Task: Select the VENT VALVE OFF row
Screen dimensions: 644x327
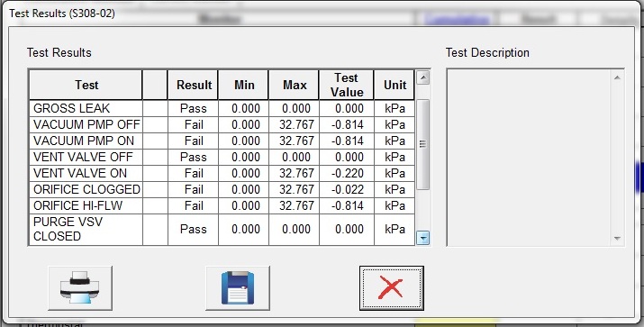Action: [222, 158]
